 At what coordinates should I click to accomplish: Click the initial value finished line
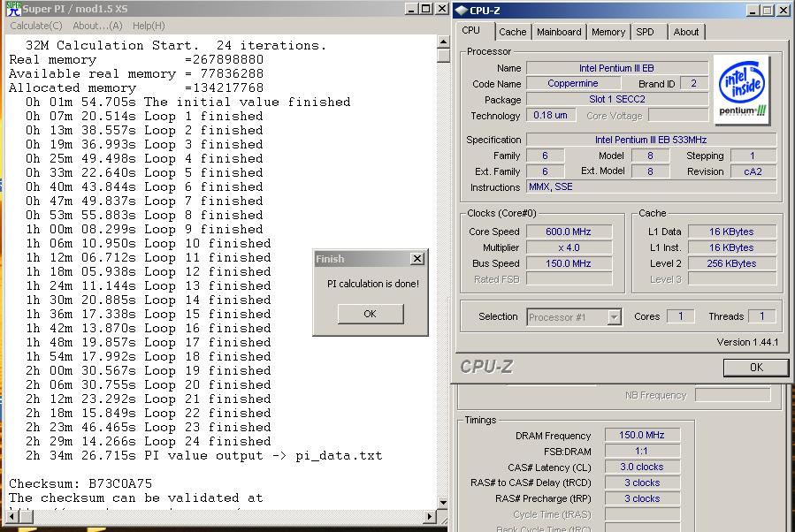[188, 102]
